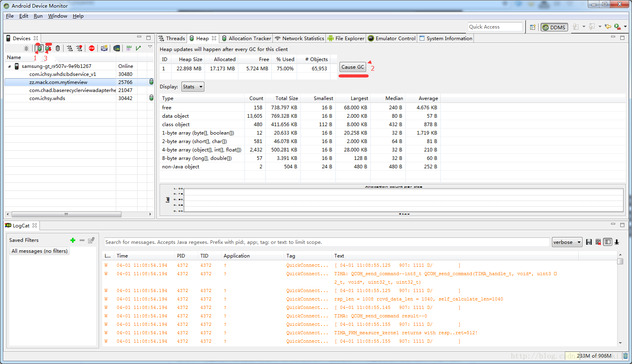Click the Open Perspective icon

pos(533,27)
